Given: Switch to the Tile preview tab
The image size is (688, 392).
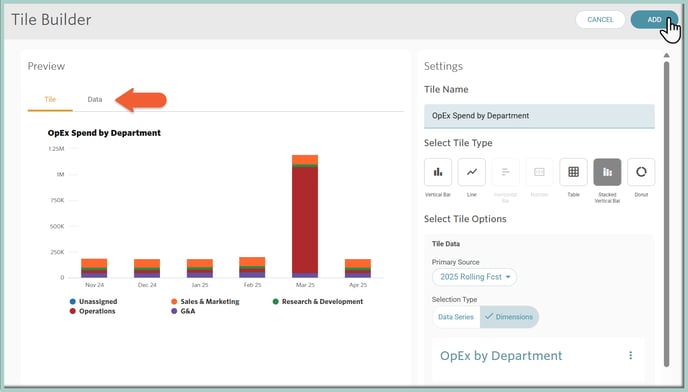Looking at the screenshot, I should click(x=50, y=100).
